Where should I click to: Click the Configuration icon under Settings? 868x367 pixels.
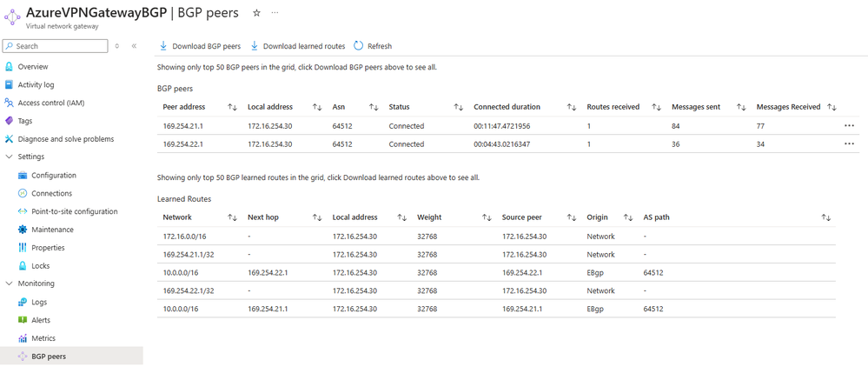23,175
